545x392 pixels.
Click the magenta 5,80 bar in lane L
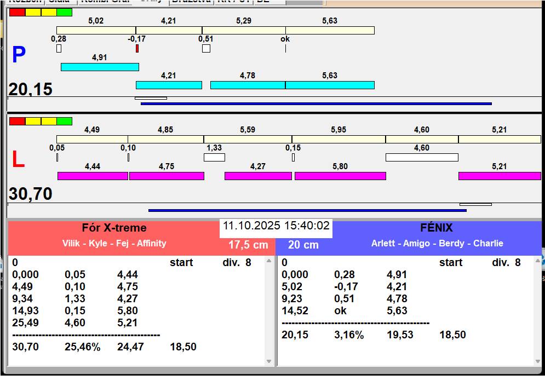coord(340,176)
